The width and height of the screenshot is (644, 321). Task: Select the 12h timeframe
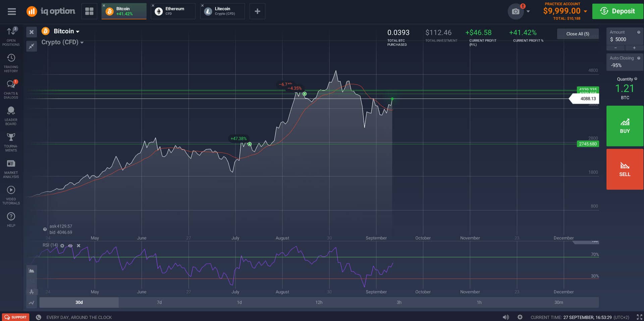(319, 303)
